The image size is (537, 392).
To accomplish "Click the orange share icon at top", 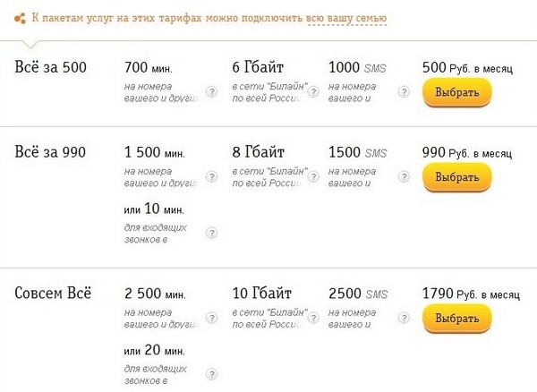I will 20,18.
